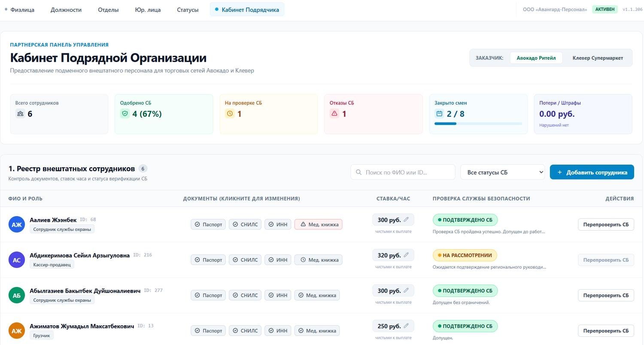644x345 pixels.
Task: Click the employee count badge 6 beside registry title
Action: 143,169
